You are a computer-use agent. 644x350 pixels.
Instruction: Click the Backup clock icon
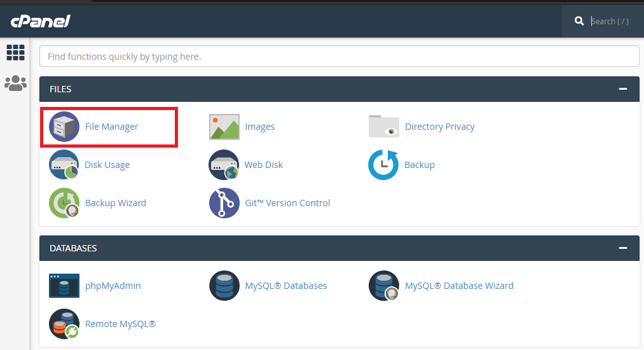point(384,165)
